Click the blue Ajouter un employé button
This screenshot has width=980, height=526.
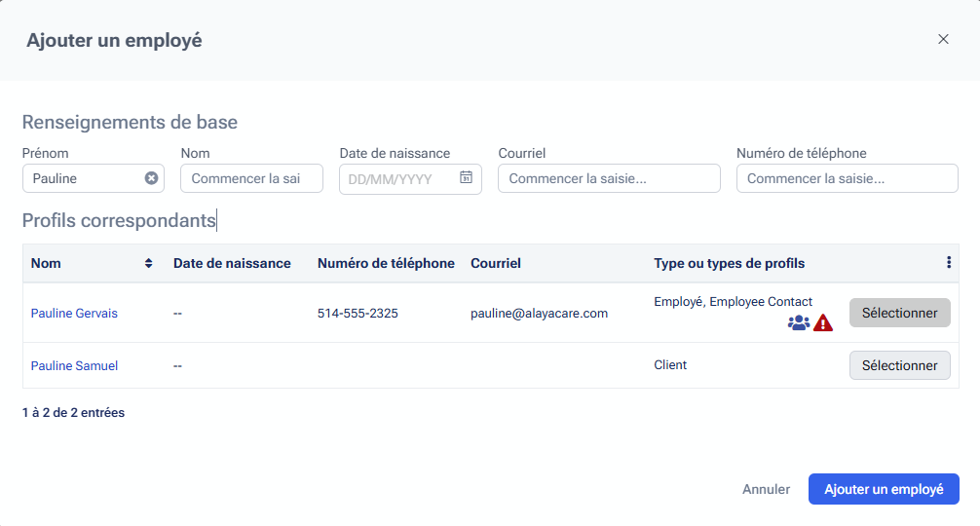coord(884,489)
